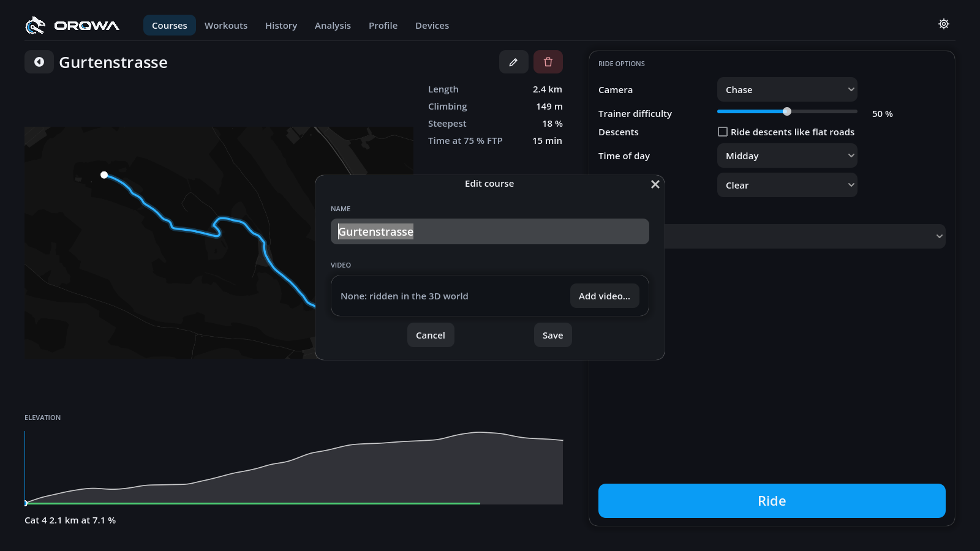The width and height of the screenshot is (980, 551).
Task: Click the pencil edit course icon
Action: (513, 62)
